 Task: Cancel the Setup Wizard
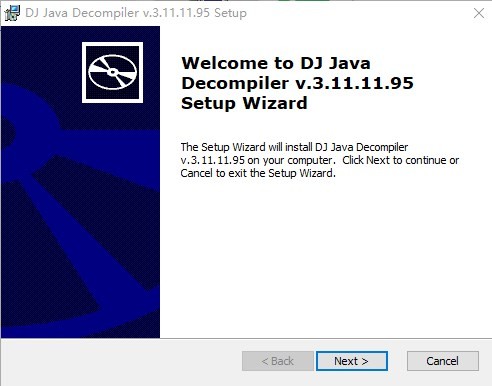tap(443, 361)
